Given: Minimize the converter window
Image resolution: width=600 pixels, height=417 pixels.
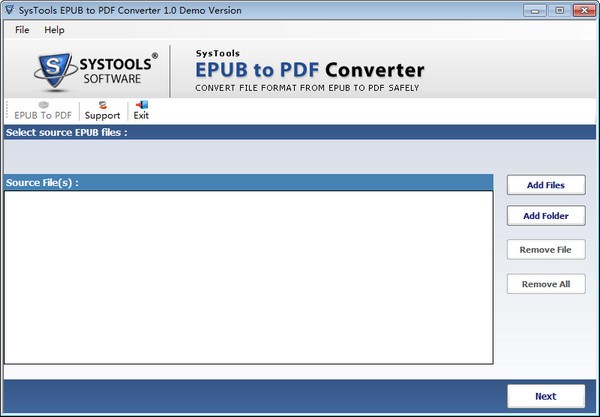Looking at the screenshot, I should click(x=535, y=10).
